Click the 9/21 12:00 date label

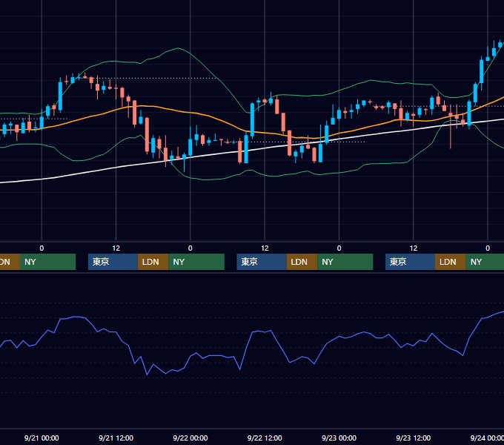click(116, 438)
